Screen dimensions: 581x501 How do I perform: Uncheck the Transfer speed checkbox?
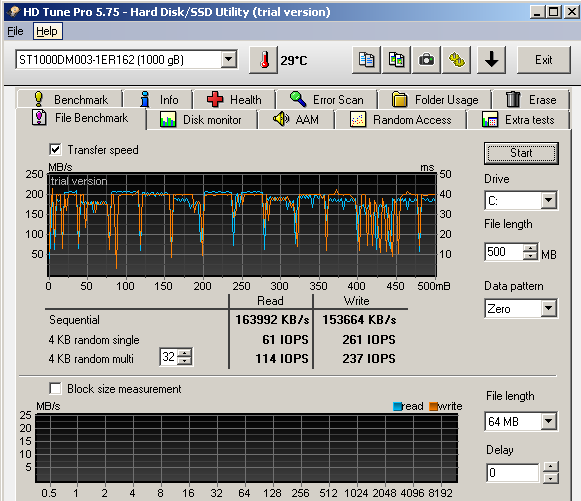(x=55, y=150)
